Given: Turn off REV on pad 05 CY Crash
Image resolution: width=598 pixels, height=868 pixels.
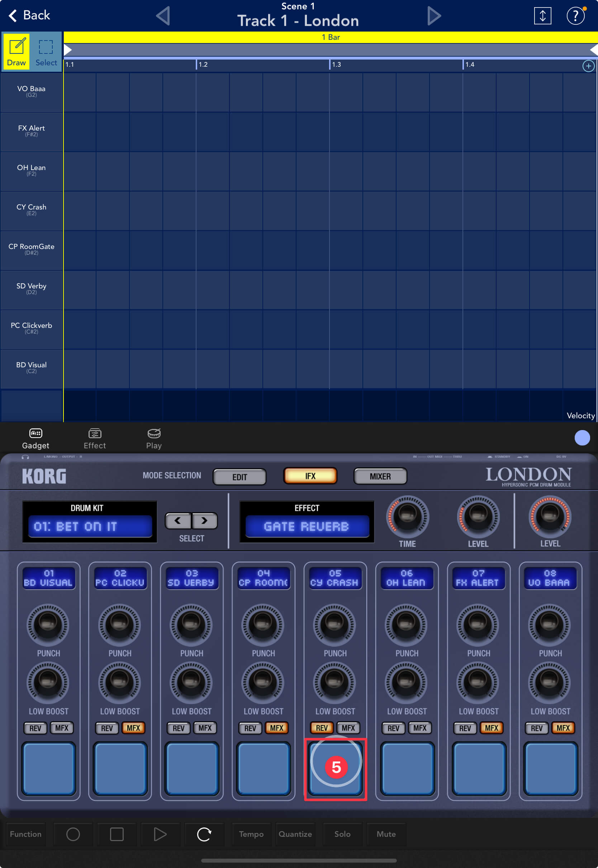Looking at the screenshot, I should point(322,728).
